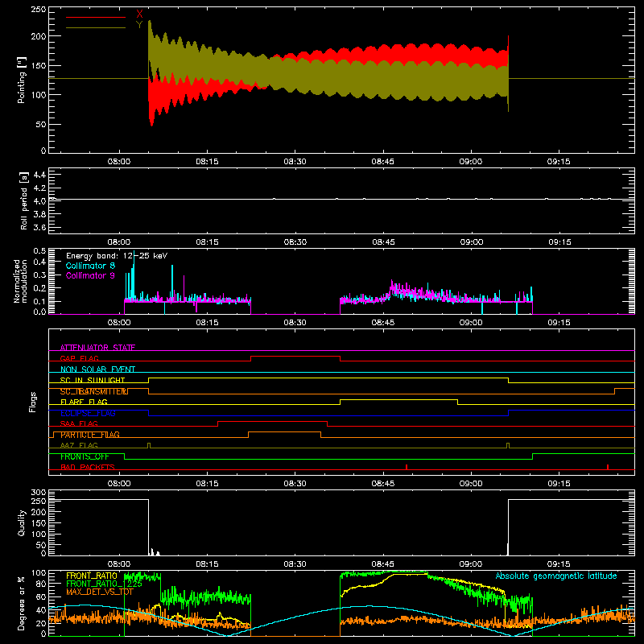Click the ECLIPSE_FLAG label
Screen dimensions: 644x644
tap(88, 413)
